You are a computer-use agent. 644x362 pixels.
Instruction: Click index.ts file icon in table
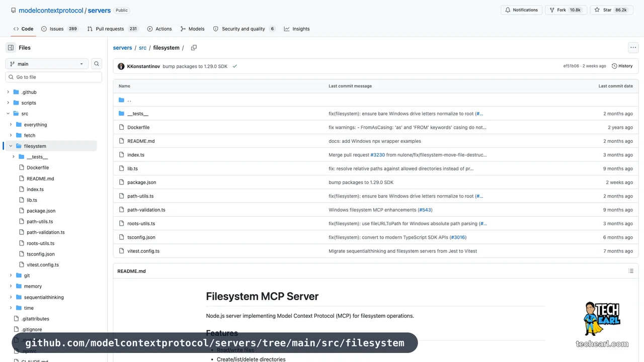pyautogui.click(x=121, y=155)
